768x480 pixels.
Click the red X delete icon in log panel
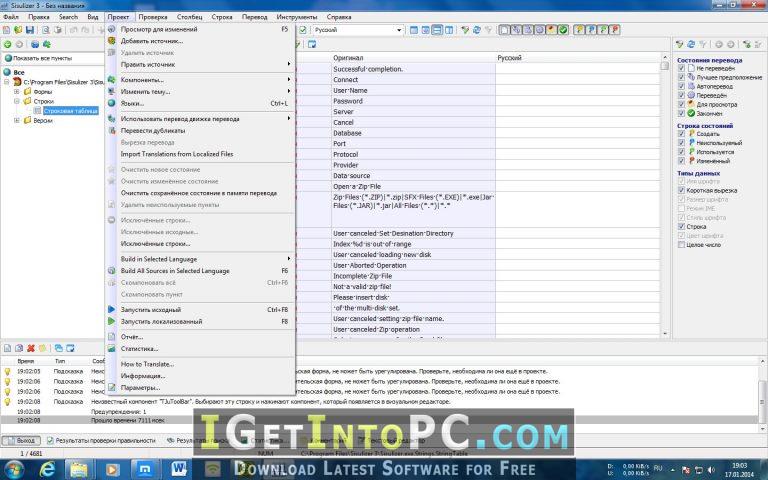[31, 348]
